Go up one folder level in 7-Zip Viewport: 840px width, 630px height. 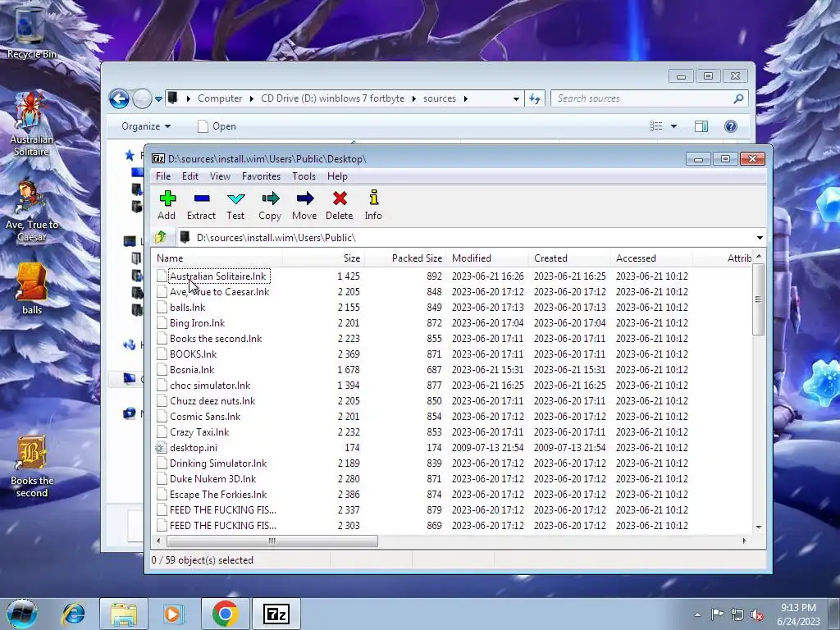[x=161, y=237]
